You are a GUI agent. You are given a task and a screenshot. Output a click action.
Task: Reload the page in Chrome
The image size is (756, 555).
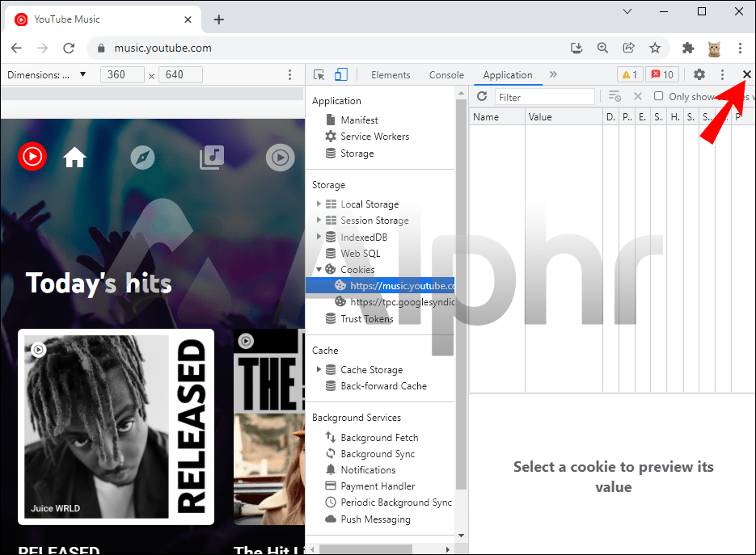69,48
